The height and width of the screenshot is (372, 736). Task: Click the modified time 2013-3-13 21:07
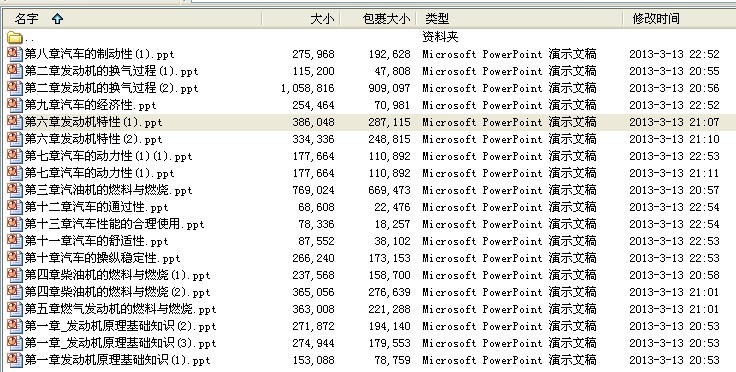tap(674, 122)
